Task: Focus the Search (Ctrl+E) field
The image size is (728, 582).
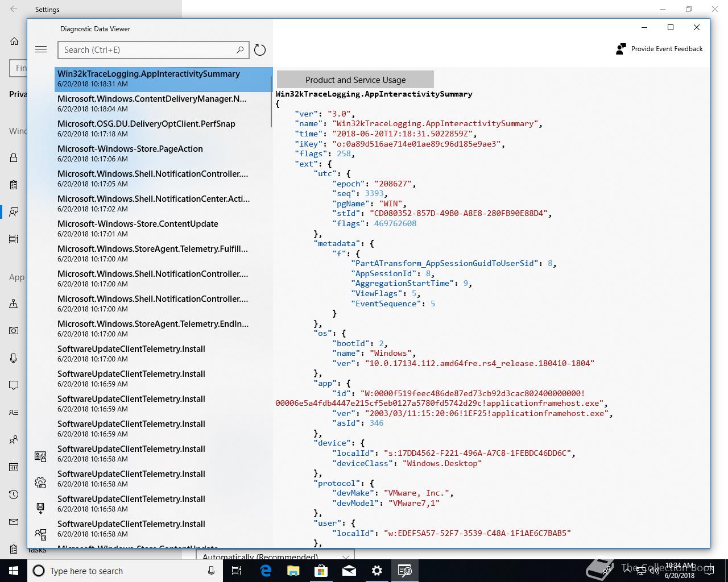Action: (x=153, y=50)
